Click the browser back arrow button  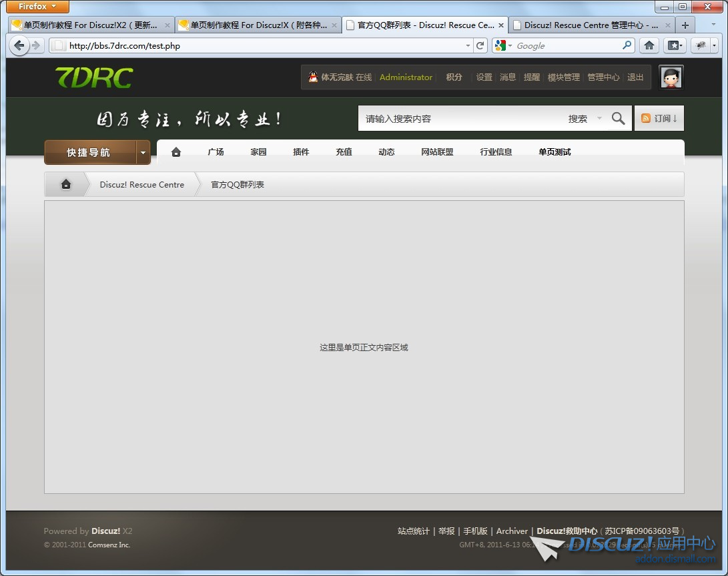point(19,45)
